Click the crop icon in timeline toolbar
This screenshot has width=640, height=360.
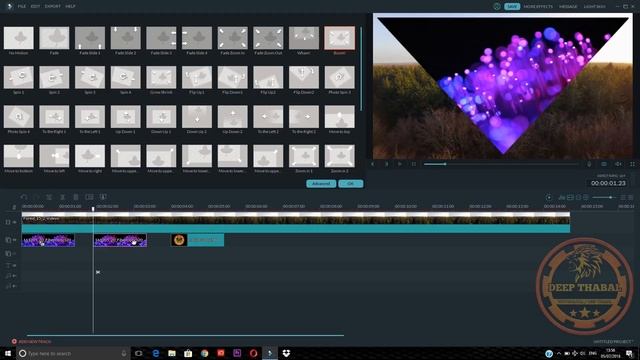click(89, 197)
